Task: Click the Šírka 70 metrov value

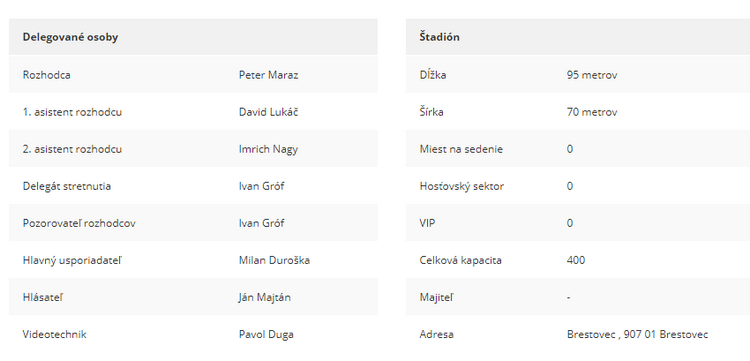Action: click(x=592, y=112)
